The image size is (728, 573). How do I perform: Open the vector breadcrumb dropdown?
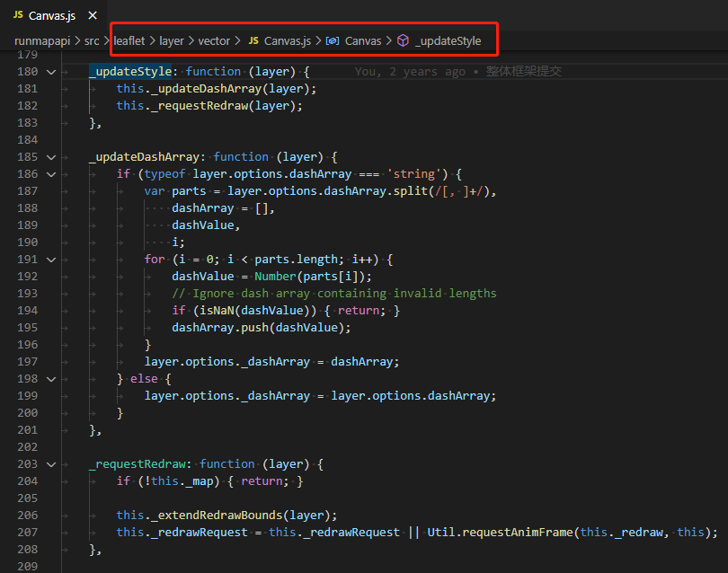point(214,40)
